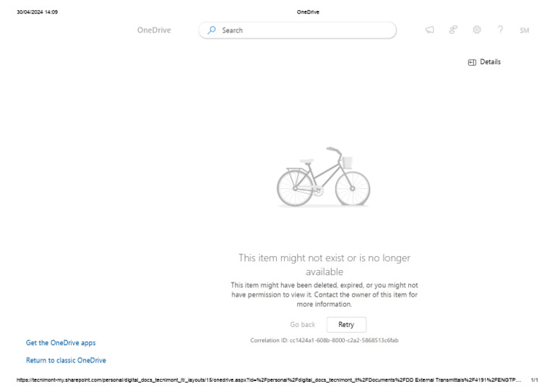This screenshot has height=392, width=555.
Task: Click the magnifier icon in the search box
Action: point(212,30)
